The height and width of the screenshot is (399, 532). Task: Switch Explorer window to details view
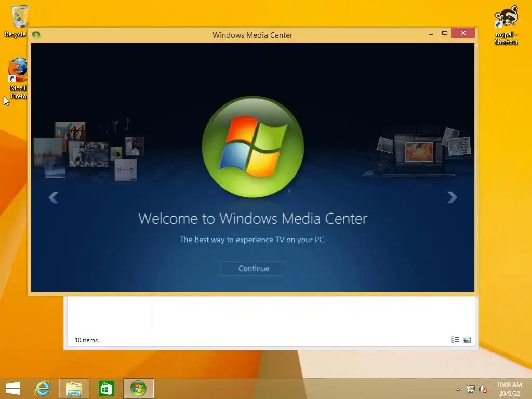[455, 340]
